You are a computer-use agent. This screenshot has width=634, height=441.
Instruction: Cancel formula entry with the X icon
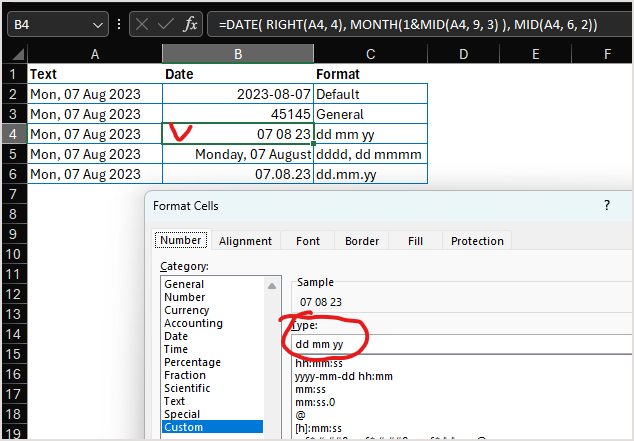142,25
